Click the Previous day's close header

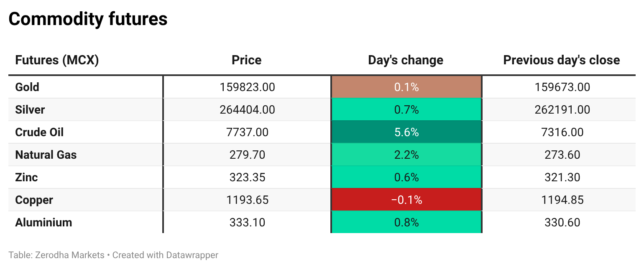point(562,60)
